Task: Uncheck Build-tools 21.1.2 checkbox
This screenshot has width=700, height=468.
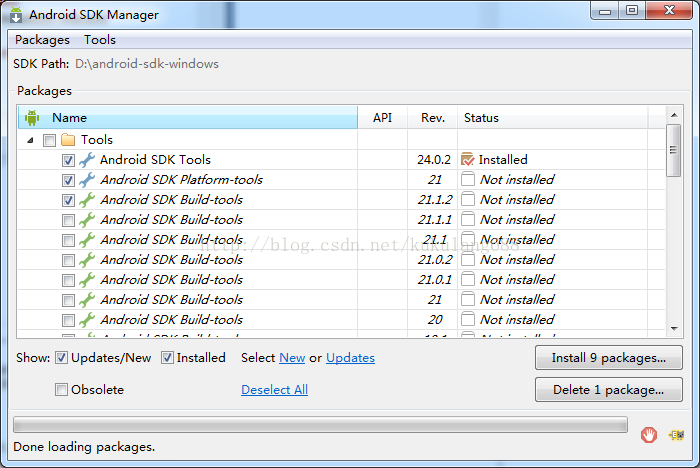Action: tap(68, 201)
